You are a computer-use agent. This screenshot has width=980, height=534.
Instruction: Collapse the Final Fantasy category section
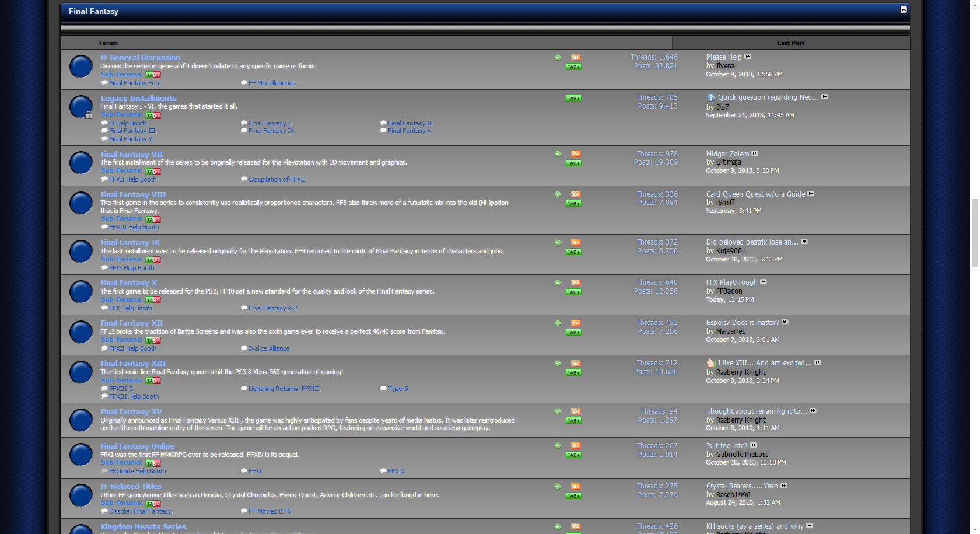pos(904,9)
